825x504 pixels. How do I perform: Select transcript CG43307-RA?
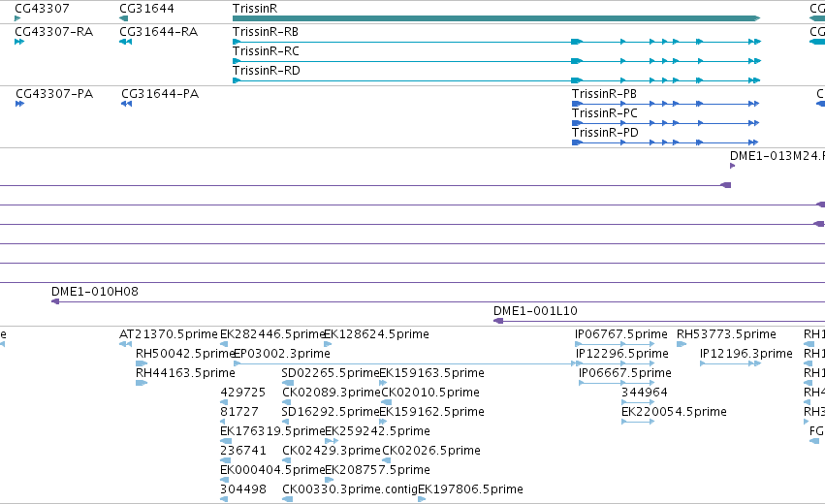53,32
